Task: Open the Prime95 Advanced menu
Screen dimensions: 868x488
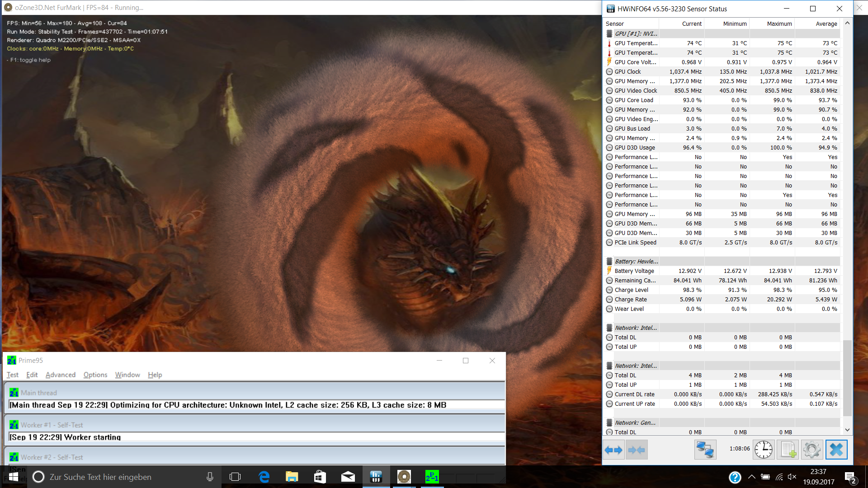Action: tap(60, 375)
